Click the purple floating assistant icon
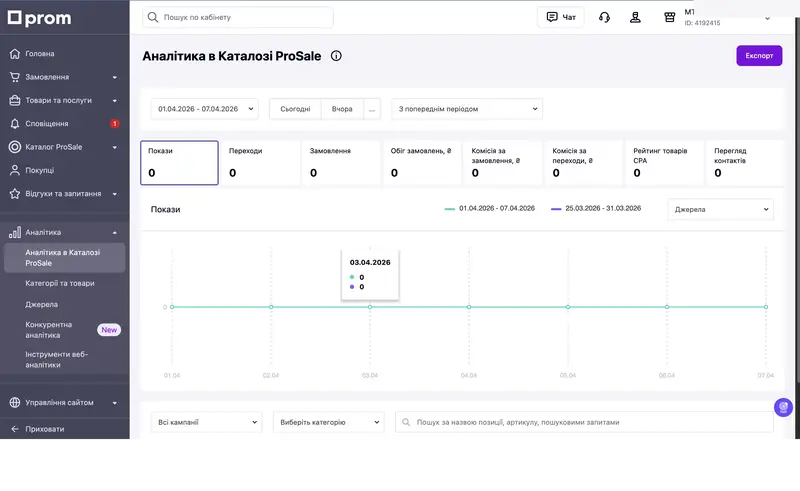This screenshot has height=491, width=800. click(784, 407)
